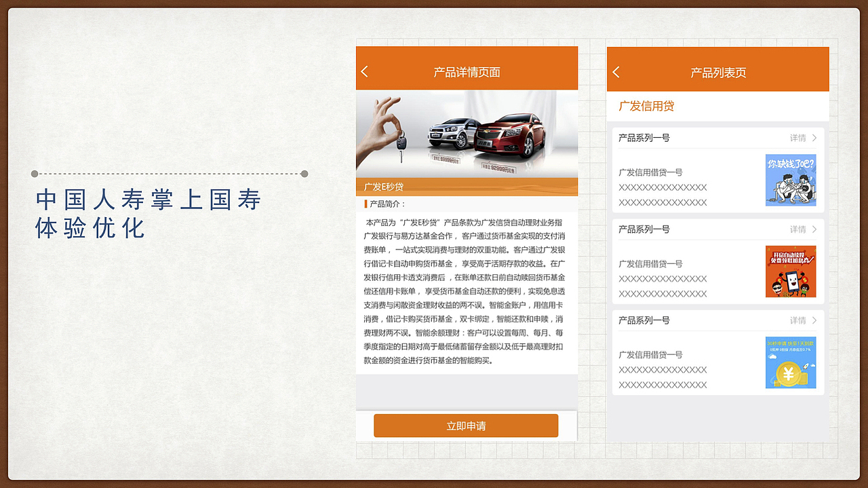Click 广发信用借贷一号 in second card
The image size is (868, 488).
[650, 264]
